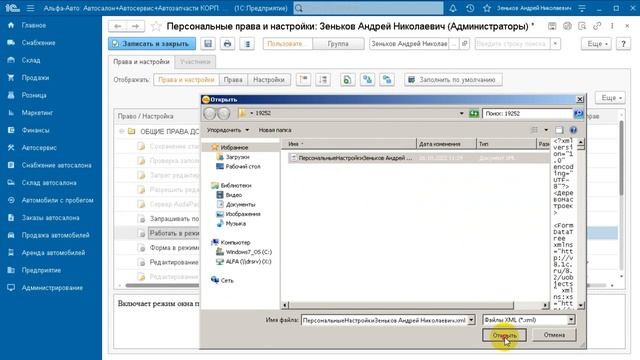Open file type filter Файлы XML dropdown

click(571, 320)
